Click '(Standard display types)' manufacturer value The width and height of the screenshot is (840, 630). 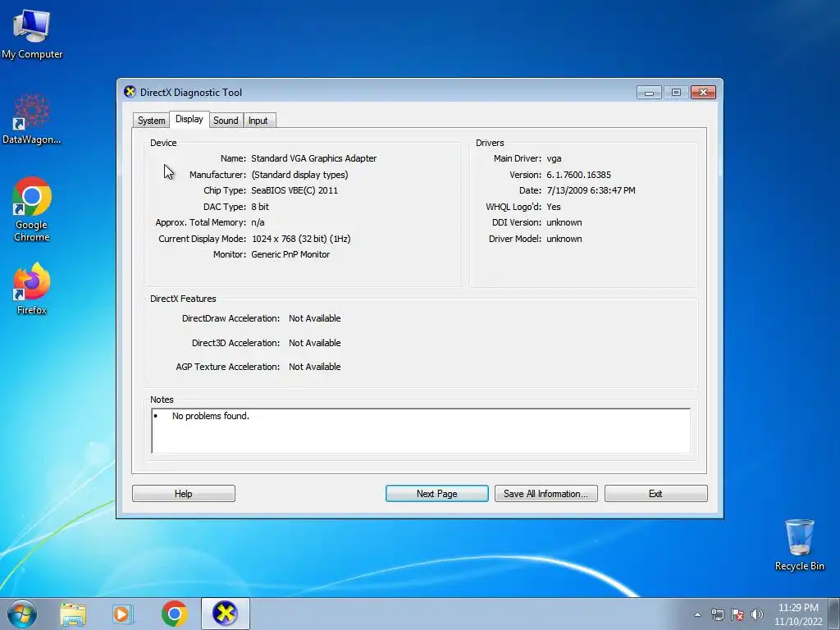point(299,175)
